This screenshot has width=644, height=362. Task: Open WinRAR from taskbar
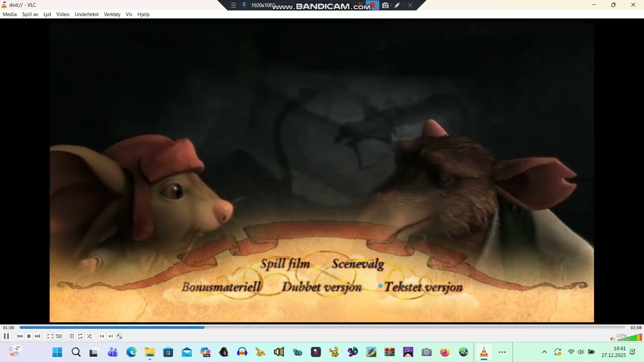pos(389,352)
